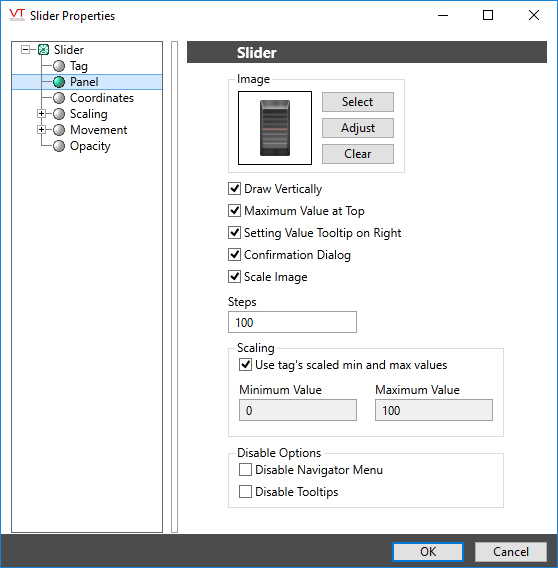Enable the Disable Tooltips checkbox

245,492
